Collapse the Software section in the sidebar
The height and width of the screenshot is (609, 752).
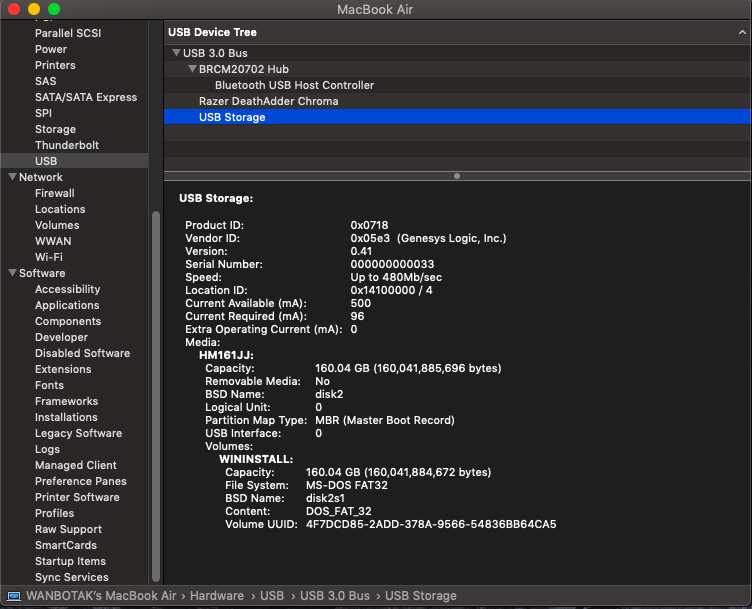11,273
